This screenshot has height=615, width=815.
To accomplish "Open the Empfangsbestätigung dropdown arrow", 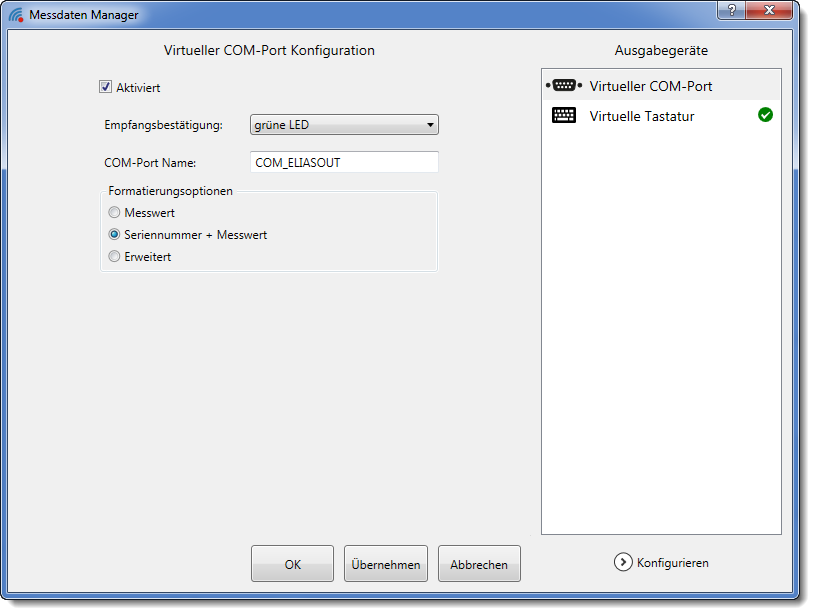I will click(x=430, y=125).
